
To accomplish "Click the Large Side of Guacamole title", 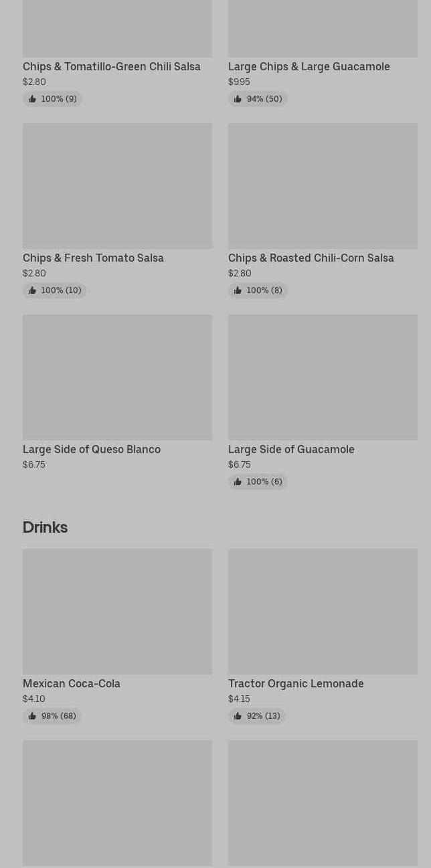I will (x=291, y=449).
